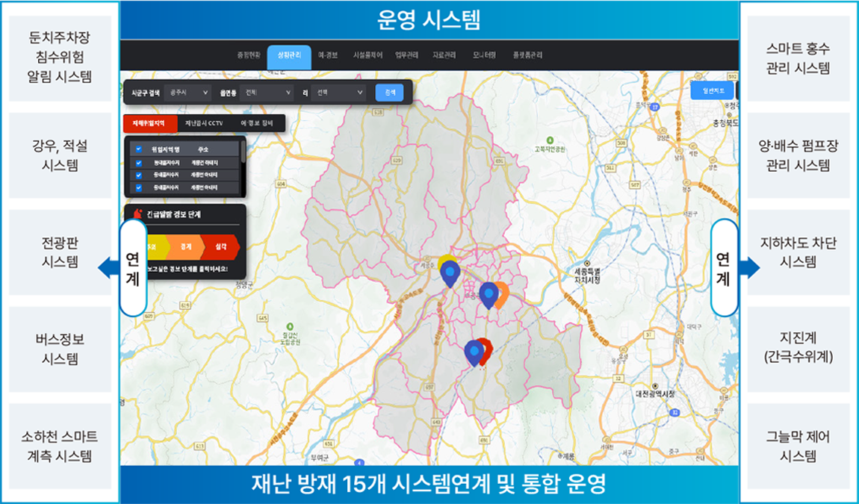Viewport: 859px width, 504px height.
Task: Click the route 604 road shield
Action: pyautogui.click(x=281, y=184)
